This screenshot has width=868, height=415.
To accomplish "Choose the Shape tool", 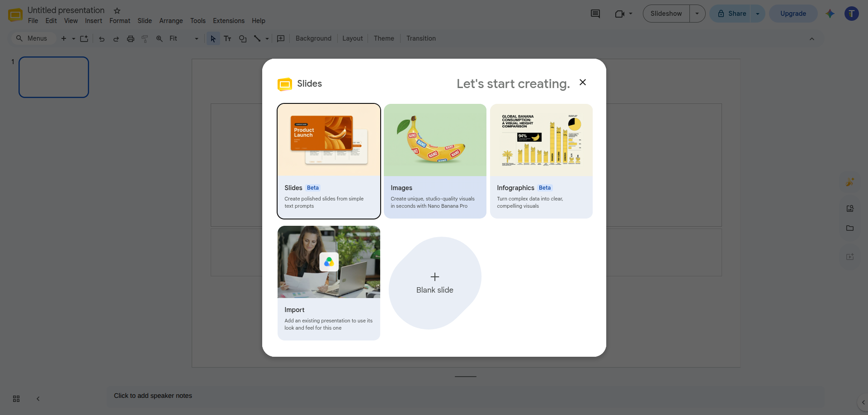I will 243,38.
